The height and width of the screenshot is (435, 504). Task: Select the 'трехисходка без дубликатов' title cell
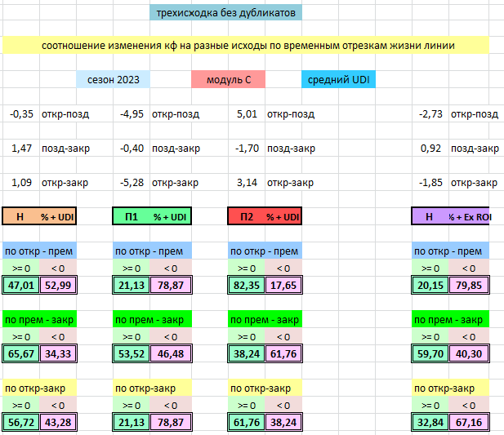[x=225, y=13]
